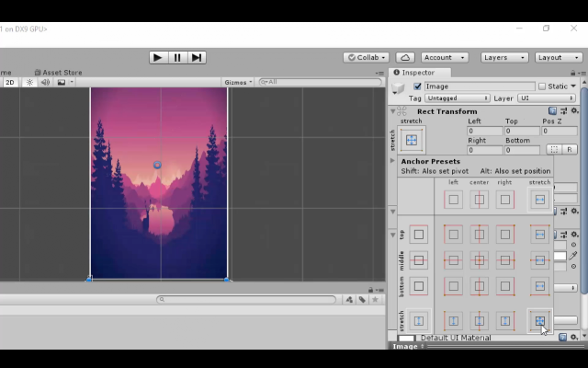Pick color with the eyedropper icon
Viewport: 588px width, 368px height.
pyautogui.click(x=573, y=256)
